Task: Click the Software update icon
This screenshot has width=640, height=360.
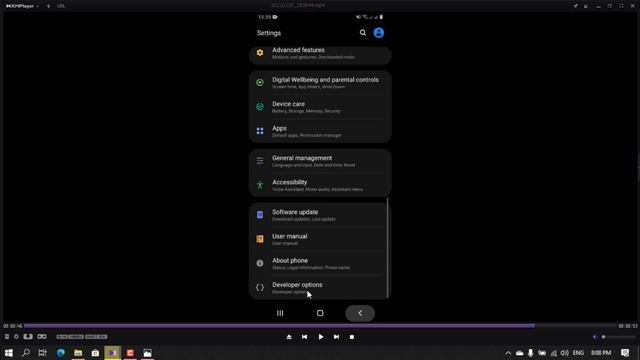Action: 260,215
